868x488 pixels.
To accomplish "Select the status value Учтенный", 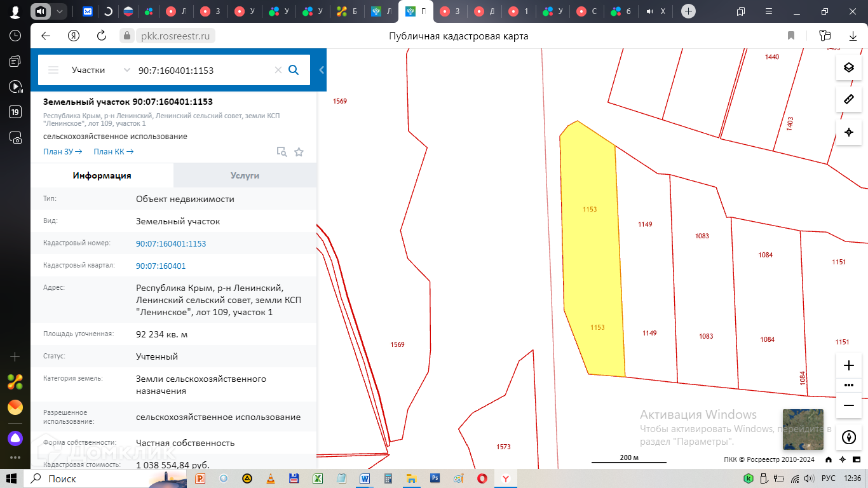I will click(x=157, y=356).
